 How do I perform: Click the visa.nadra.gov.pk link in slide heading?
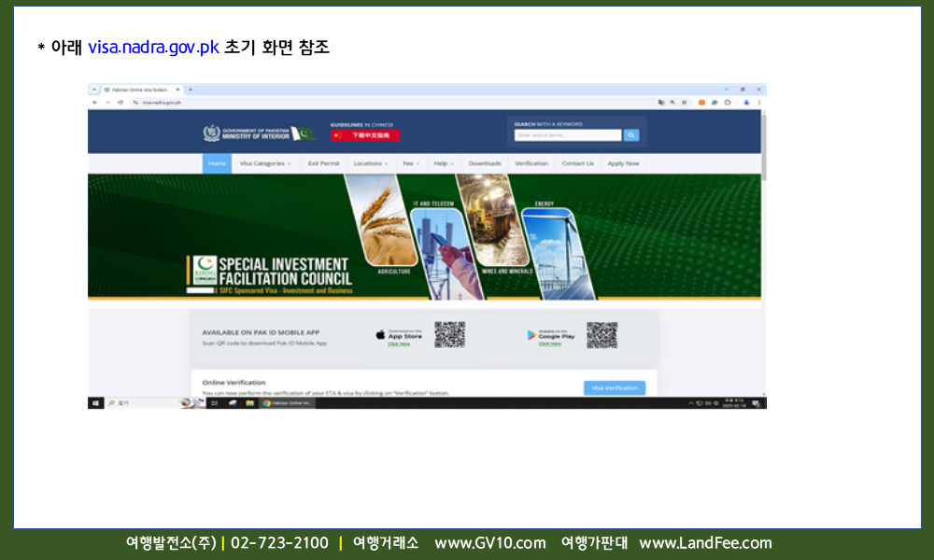point(154,47)
